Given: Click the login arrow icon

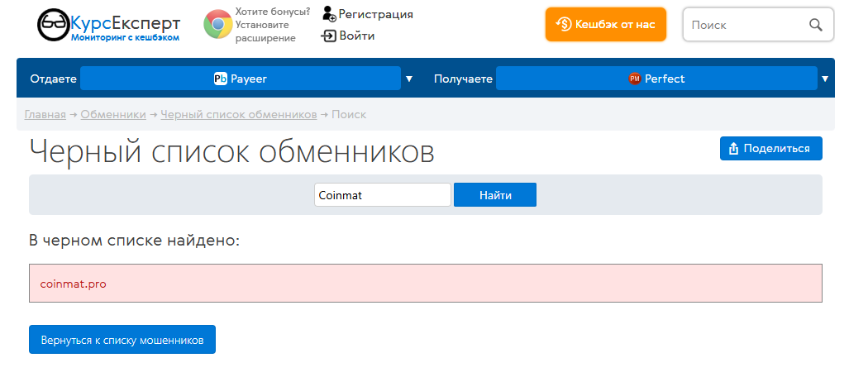Looking at the screenshot, I should click(x=328, y=36).
